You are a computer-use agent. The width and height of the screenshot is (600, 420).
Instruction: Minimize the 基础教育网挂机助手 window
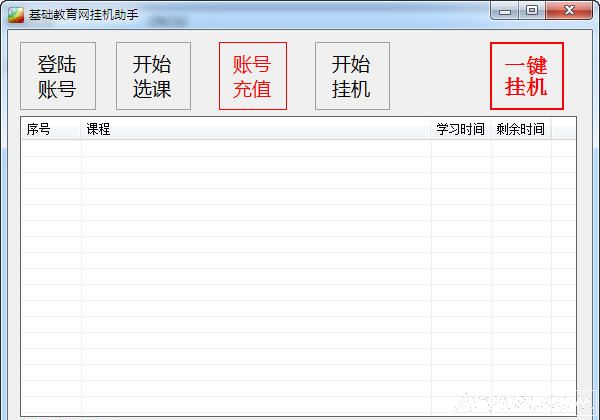[x=505, y=10]
